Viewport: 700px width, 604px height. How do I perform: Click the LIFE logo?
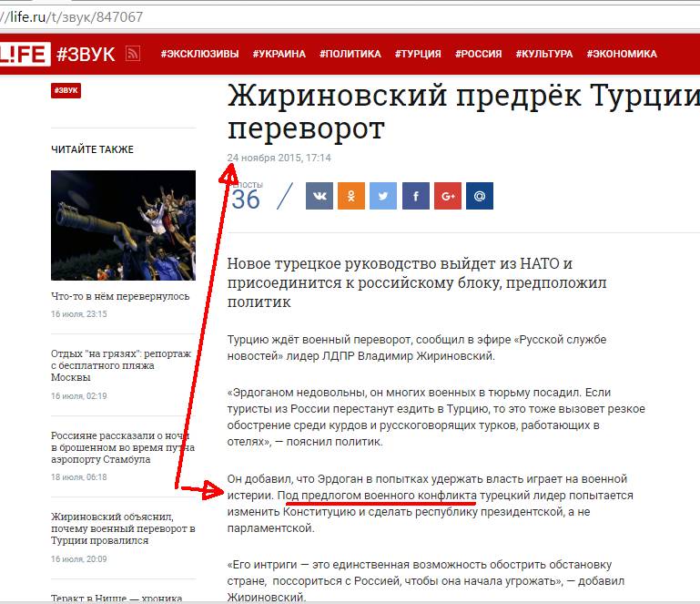[x=25, y=54]
